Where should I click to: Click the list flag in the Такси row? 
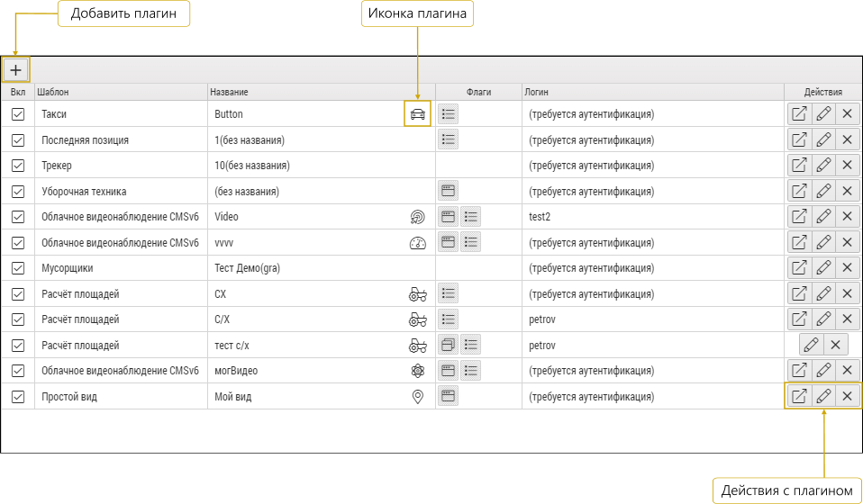point(448,114)
